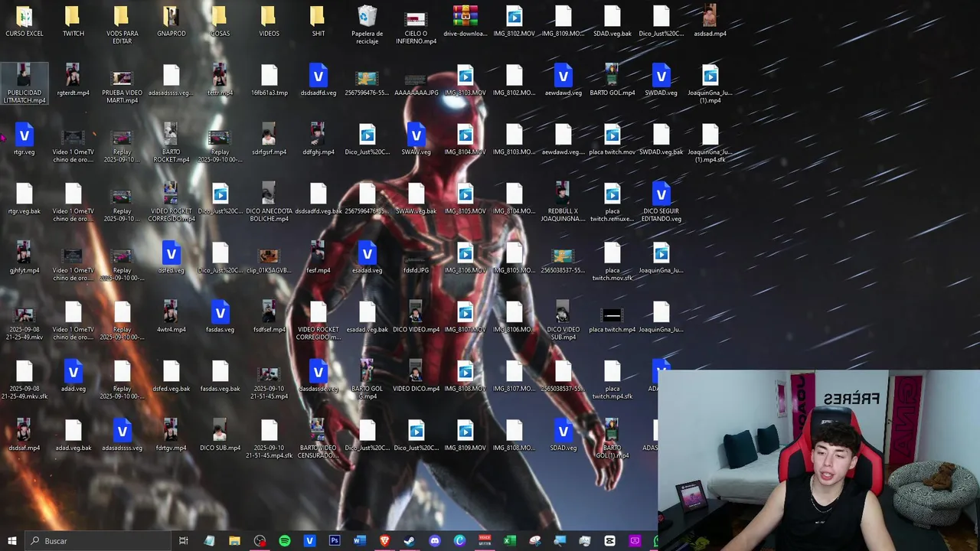Open Task View from the taskbar
The image size is (980, 551).
click(x=184, y=541)
